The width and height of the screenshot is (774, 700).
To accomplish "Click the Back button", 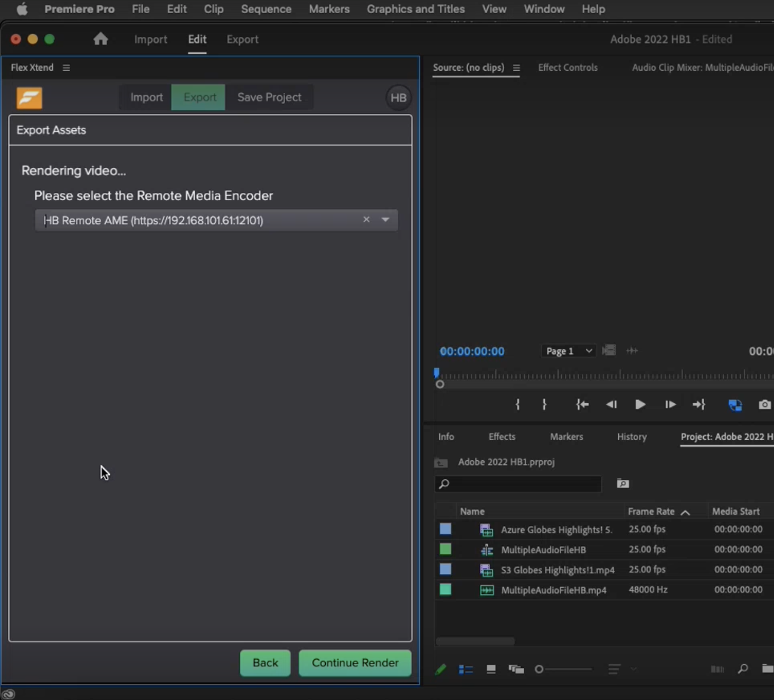I will coord(265,663).
